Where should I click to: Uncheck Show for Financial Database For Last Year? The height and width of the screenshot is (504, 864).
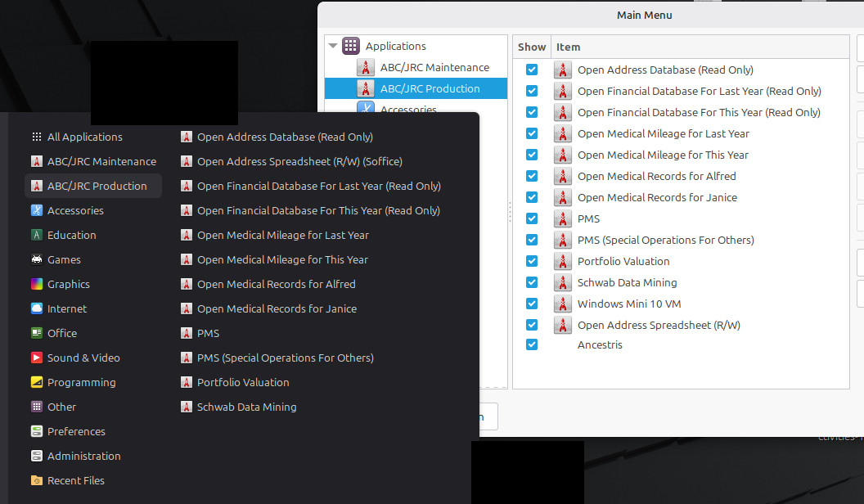point(532,91)
